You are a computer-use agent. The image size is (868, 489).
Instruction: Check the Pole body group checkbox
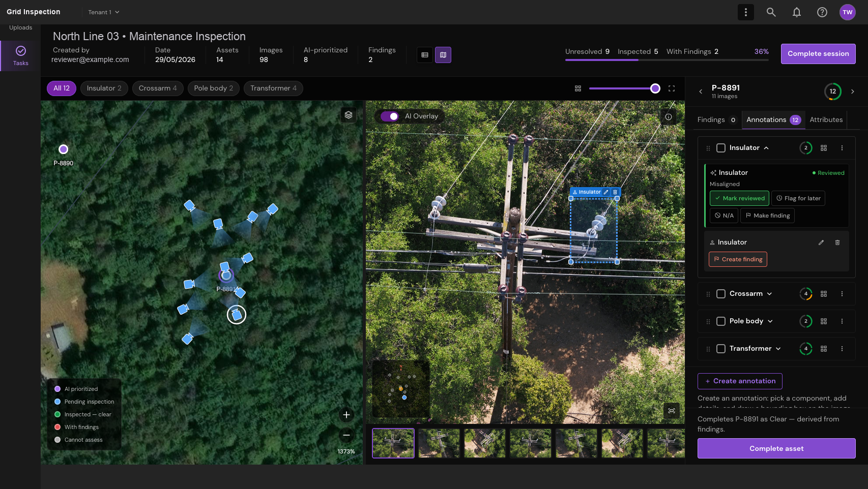tap(721, 321)
